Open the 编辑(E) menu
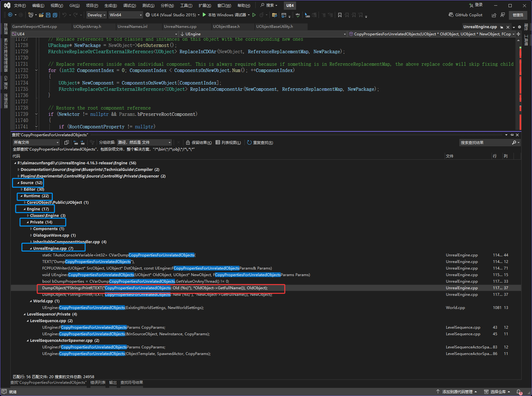The height and width of the screenshot is (396, 532). 38,6
